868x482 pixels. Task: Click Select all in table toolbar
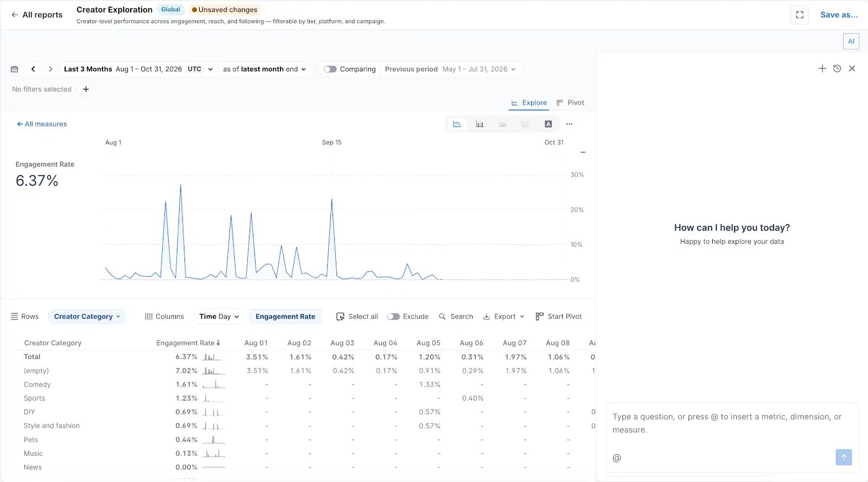click(357, 316)
